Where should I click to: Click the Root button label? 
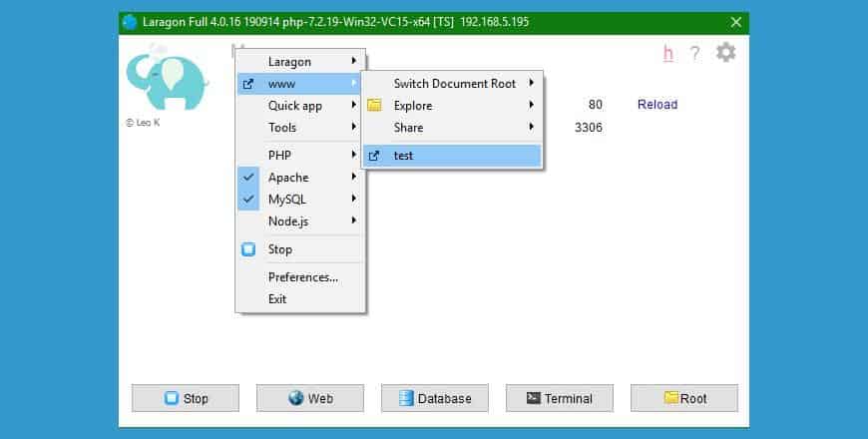[x=693, y=398]
